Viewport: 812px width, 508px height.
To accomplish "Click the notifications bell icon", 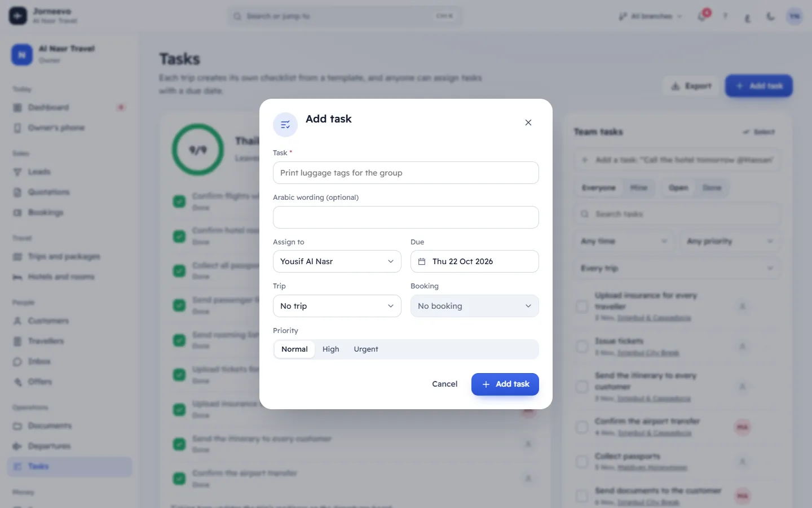I will coord(702,16).
